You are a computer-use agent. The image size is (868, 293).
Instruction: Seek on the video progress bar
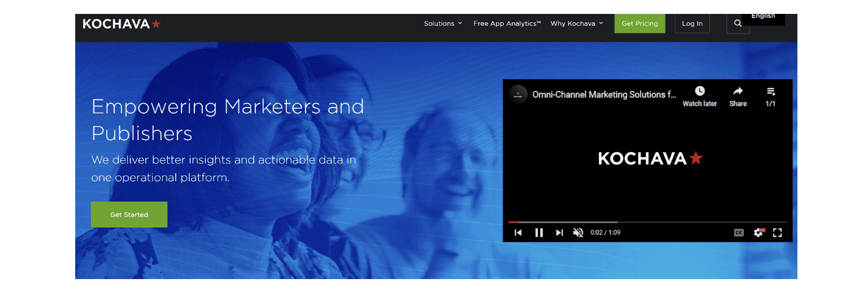(x=648, y=222)
